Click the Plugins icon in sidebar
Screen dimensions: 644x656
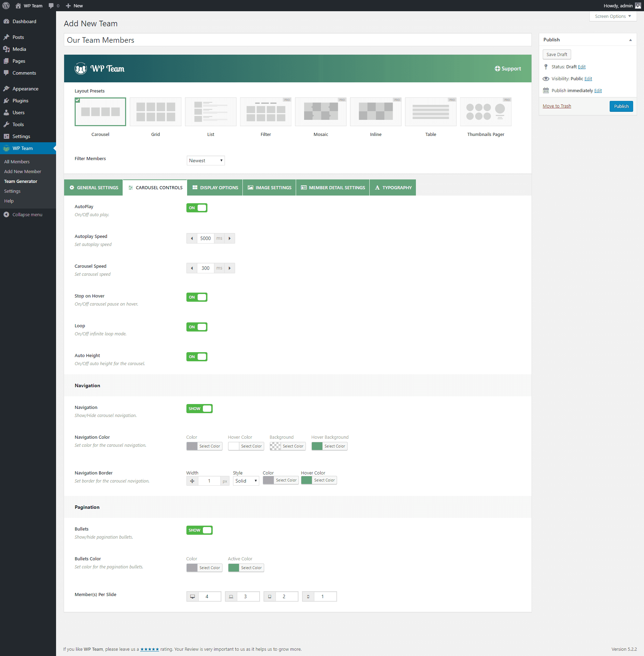(6, 101)
